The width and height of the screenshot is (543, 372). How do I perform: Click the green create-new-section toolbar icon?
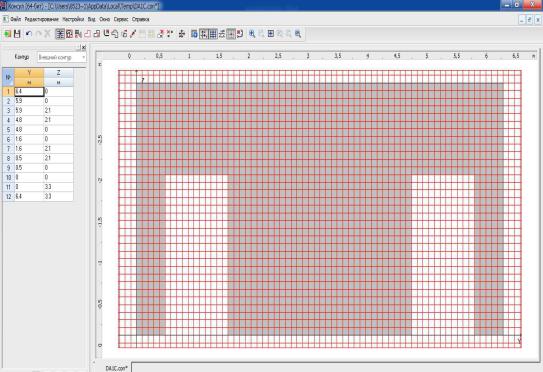[7, 34]
